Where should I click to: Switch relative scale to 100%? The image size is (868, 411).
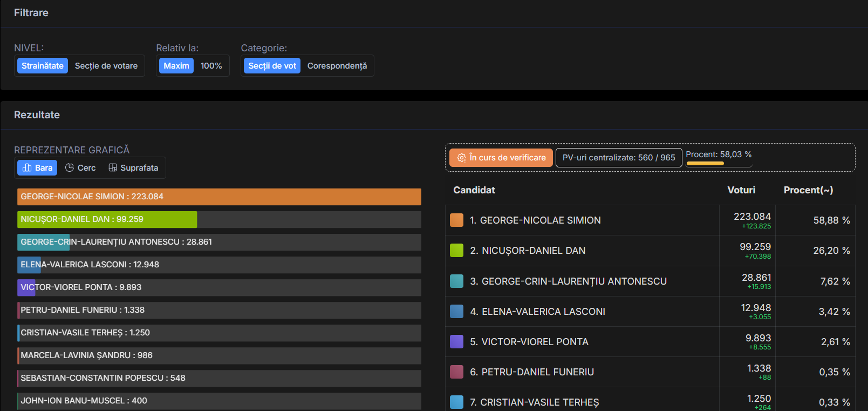tap(211, 66)
